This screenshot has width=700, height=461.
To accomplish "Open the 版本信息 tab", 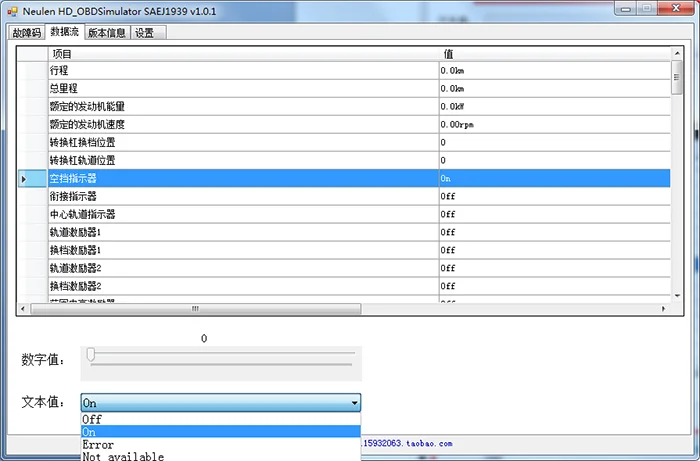I will (107, 33).
